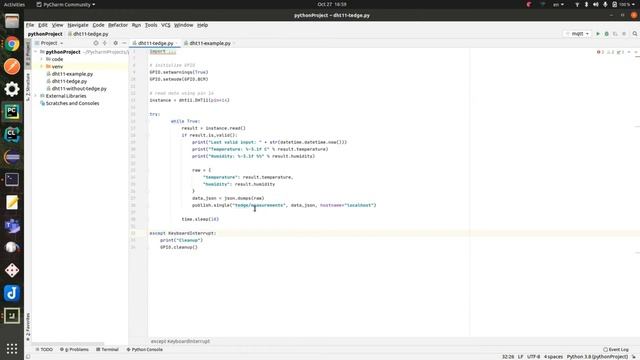The width and height of the screenshot is (640, 360).
Task: Select the dht11-tedge.py editor tab
Action: click(x=155, y=43)
